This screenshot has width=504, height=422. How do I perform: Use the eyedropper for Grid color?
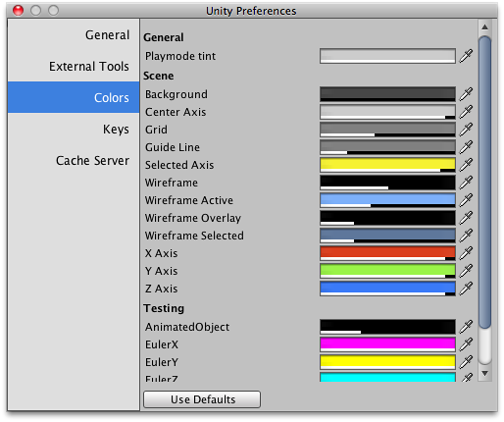coord(466,130)
